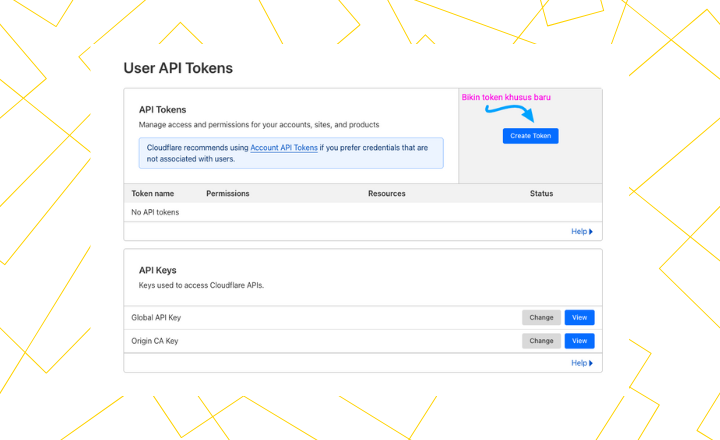Open the Account API Tokens link
Image resolution: width=720 pixels, height=440 pixels.
(x=284, y=148)
